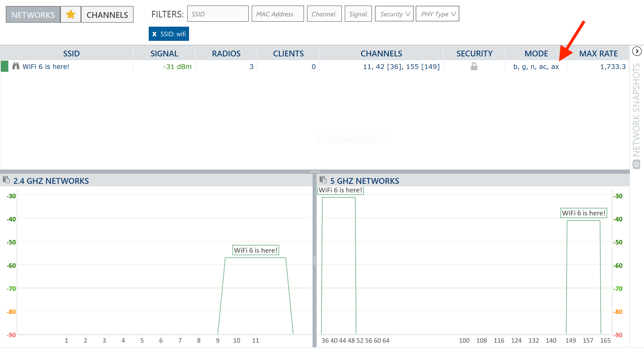Click the camera snapshot icon
The height and width of the screenshot is (348, 644).
point(636,164)
